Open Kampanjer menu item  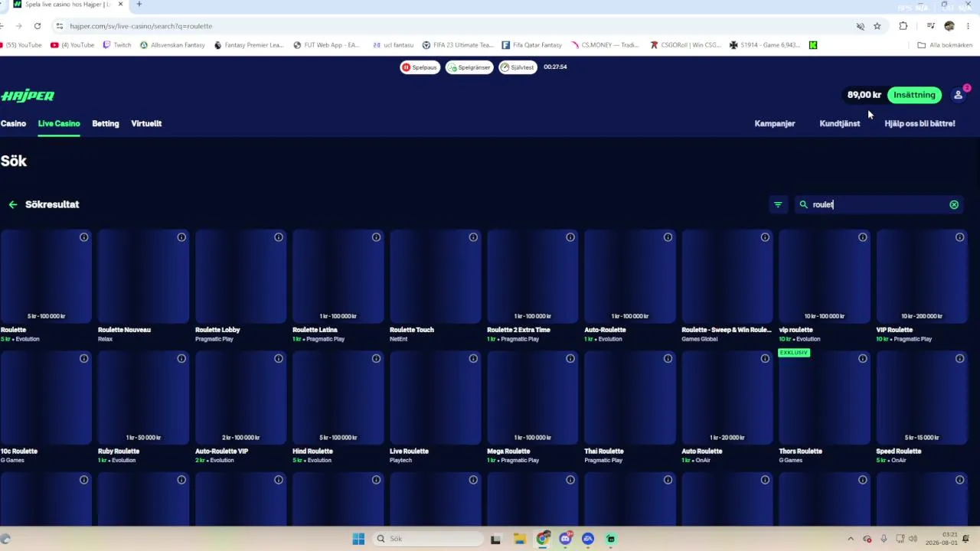click(x=775, y=123)
